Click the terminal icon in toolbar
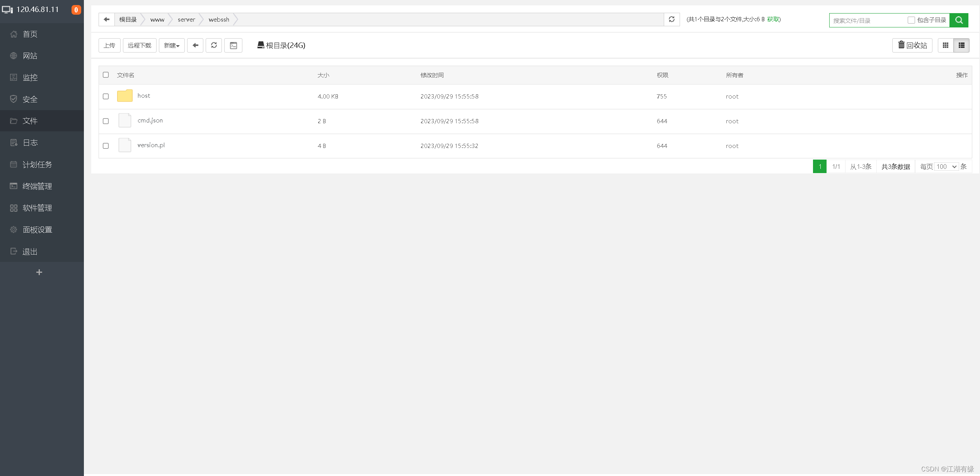Viewport: 980px width, 476px height. coord(233,46)
